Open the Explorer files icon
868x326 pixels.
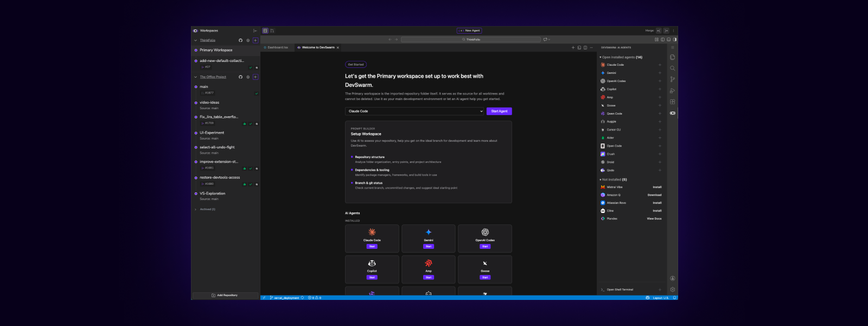(x=672, y=57)
